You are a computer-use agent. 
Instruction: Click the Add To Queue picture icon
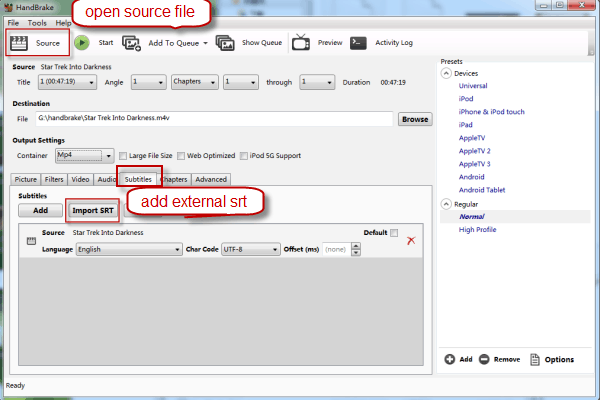[x=132, y=43]
